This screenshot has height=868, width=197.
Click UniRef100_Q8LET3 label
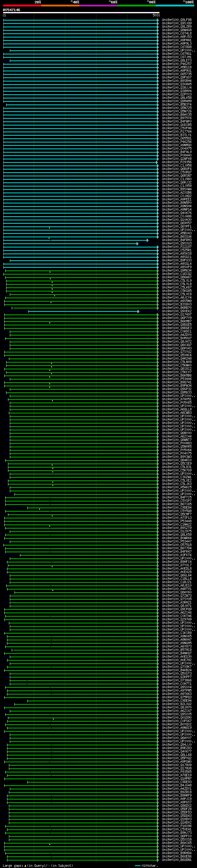click(176, 61)
